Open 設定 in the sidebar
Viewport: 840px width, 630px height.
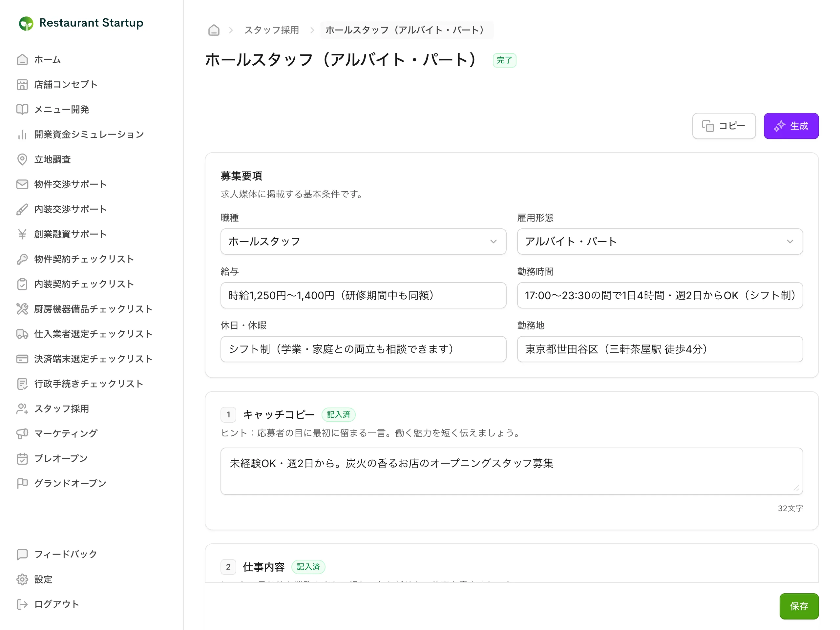pyautogui.click(x=43, y=579)
